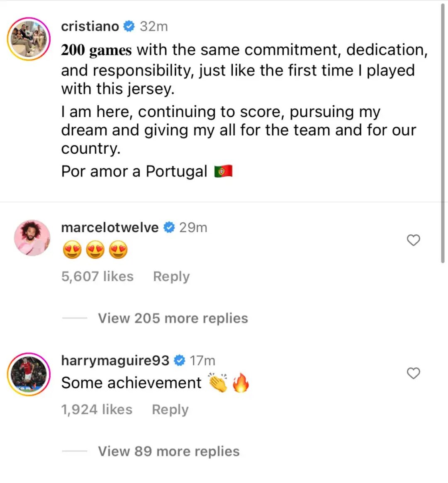Tap the heart on harrymaguire93's comment
This screenshot has height=483, width=448.
click(x=413, y=373)
